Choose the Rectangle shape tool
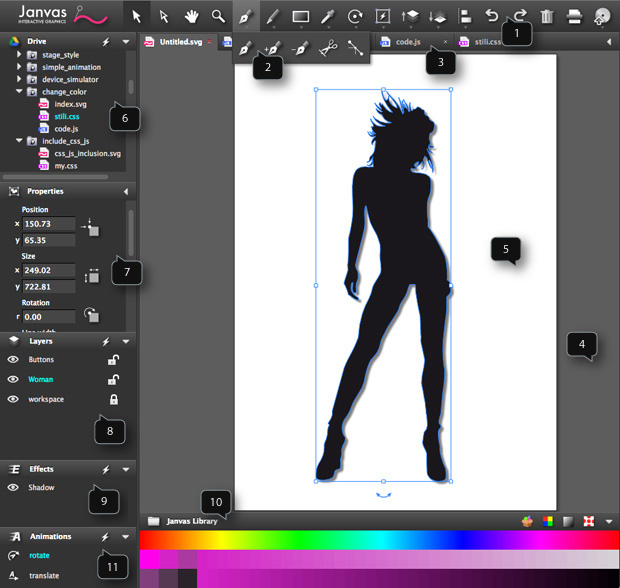This screenshot has height=588, width=620. [300, 16]
